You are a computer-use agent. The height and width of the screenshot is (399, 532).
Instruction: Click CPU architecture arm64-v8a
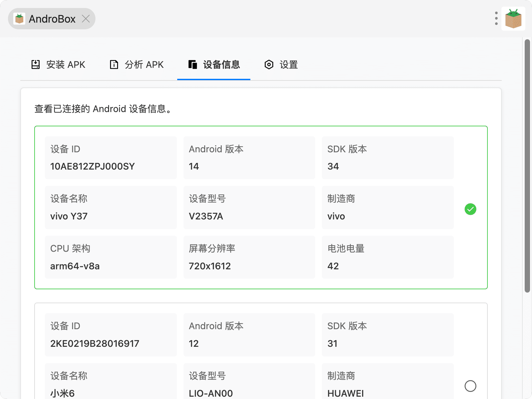pyautogui.click(x=75, y=266)
